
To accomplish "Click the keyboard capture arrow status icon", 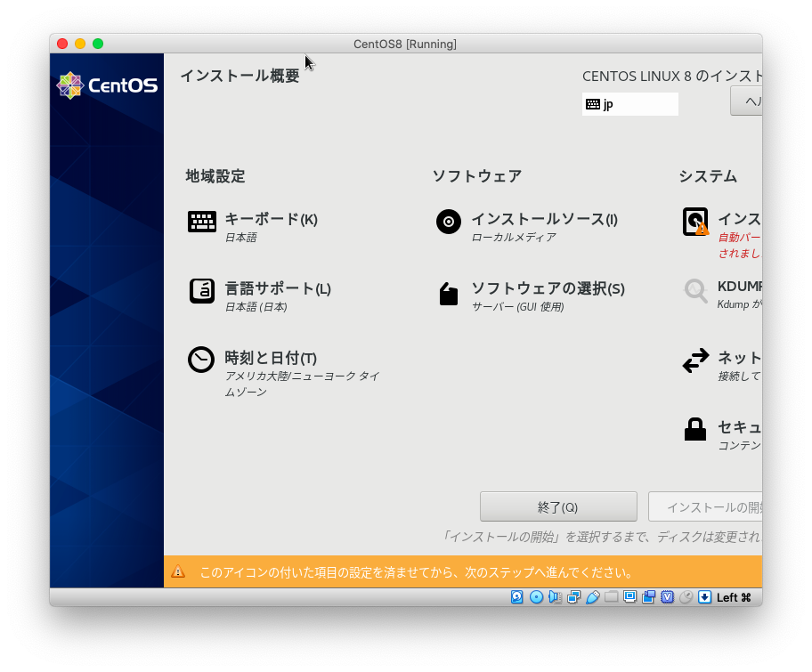I will 705,597.
